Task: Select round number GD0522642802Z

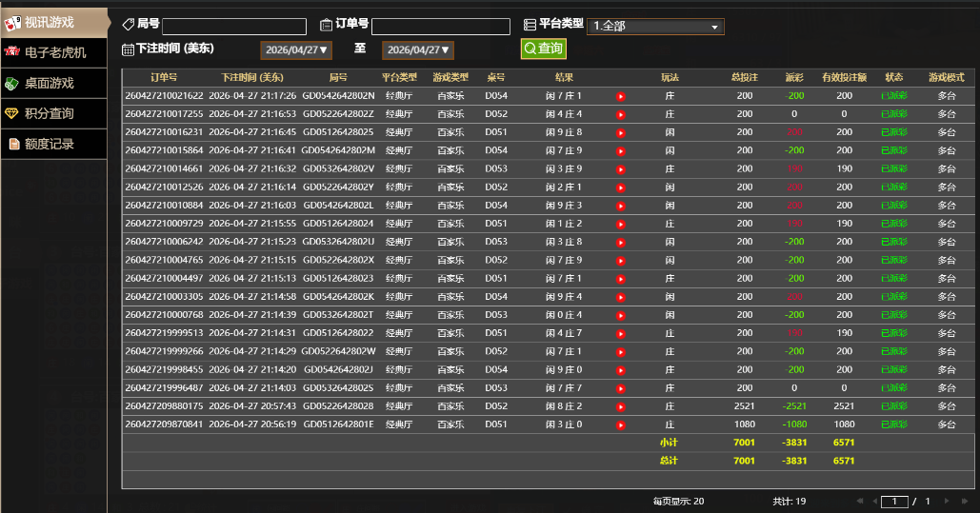Action: coord(338,113)
